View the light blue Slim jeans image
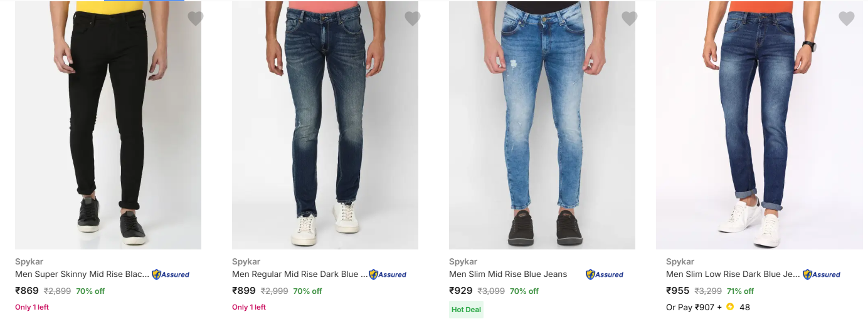Screen dimensions: 868x319 [x=542, y=125]
